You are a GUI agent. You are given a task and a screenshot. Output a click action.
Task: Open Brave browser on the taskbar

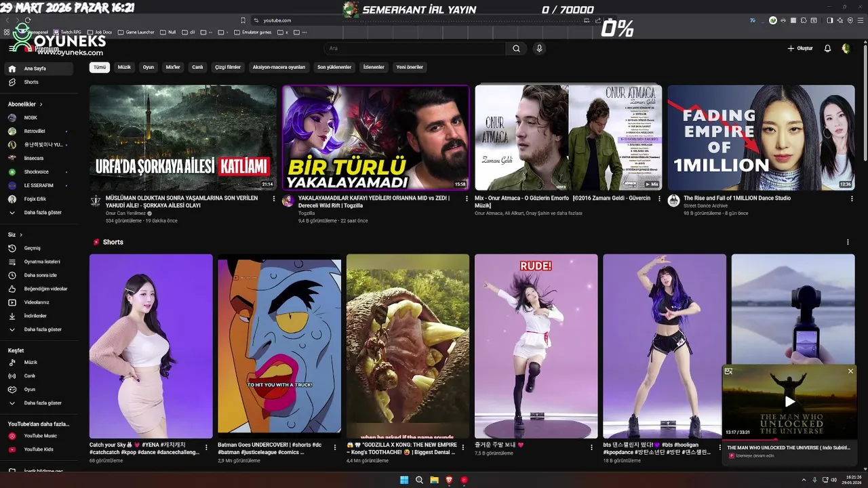(449, 480)
